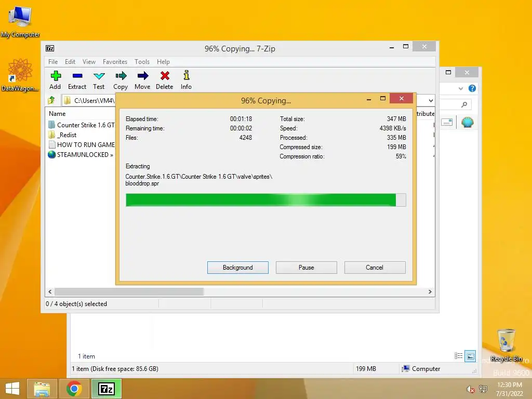Click the green extraction progress bar
This screenshot has height=399, width=532.
point(265,200)
